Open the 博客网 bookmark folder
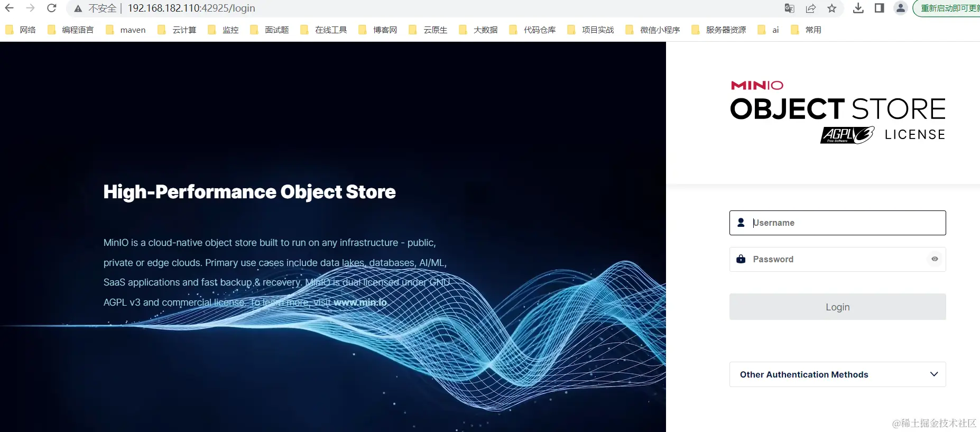Screen dimensions: 980x432 [378, 30]
